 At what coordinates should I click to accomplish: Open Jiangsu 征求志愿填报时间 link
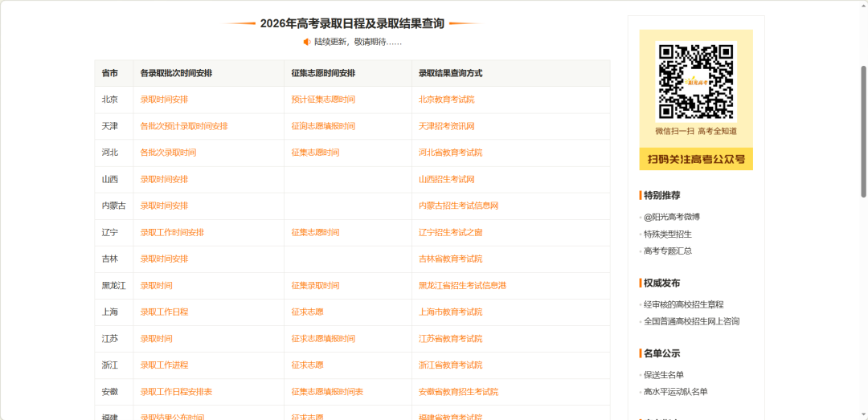pyautogui.click(x=323, y=339)
